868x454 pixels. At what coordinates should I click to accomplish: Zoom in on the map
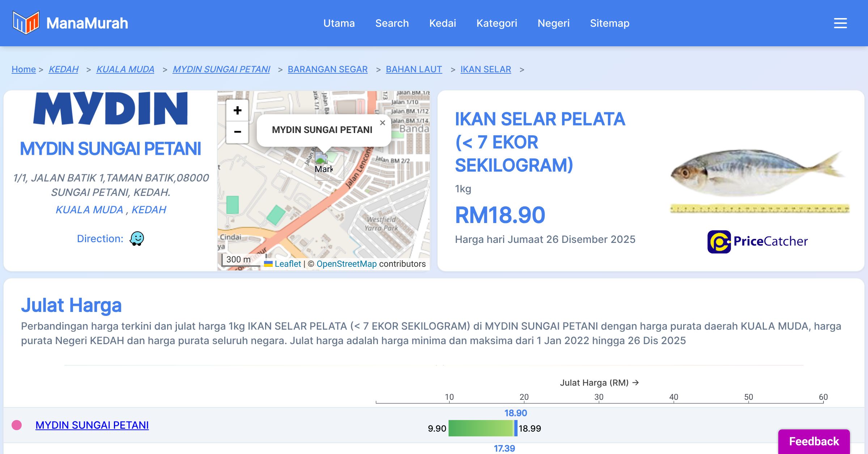237,110
